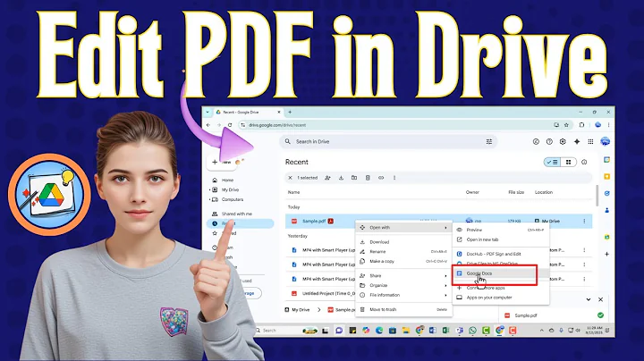Expand the Share submenu

coord(403,276)
